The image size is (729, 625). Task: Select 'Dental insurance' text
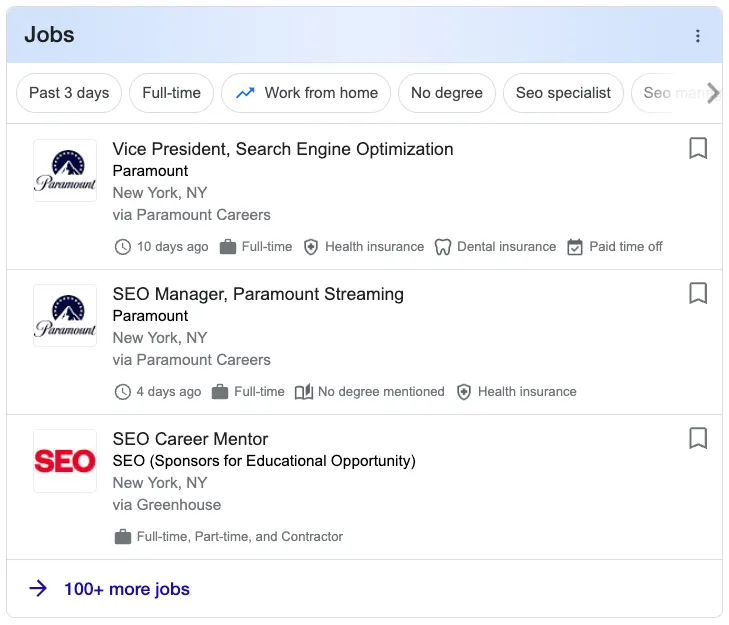[507, 246]
